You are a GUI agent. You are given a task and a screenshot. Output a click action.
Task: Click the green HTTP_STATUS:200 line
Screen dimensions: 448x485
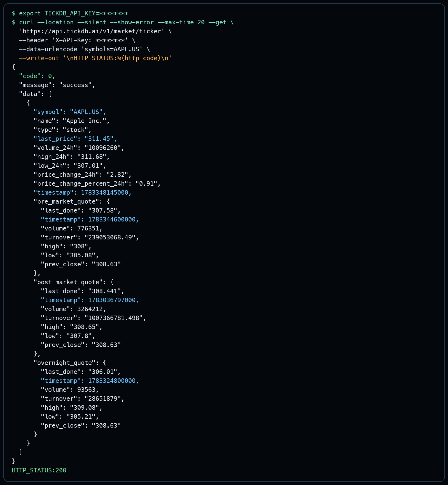point(39,470)
